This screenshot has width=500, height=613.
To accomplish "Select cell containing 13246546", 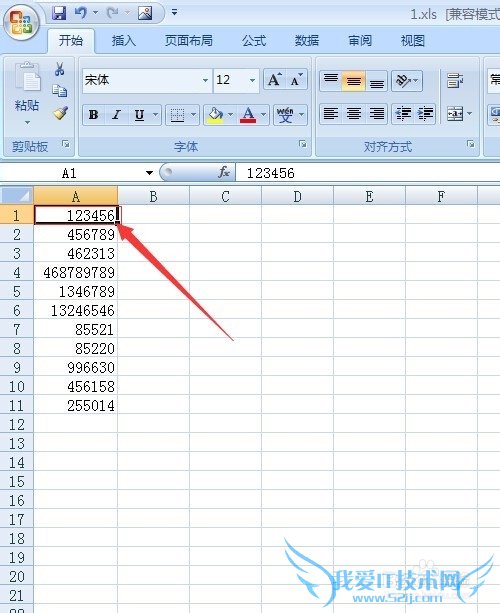I will click(75, 310).
